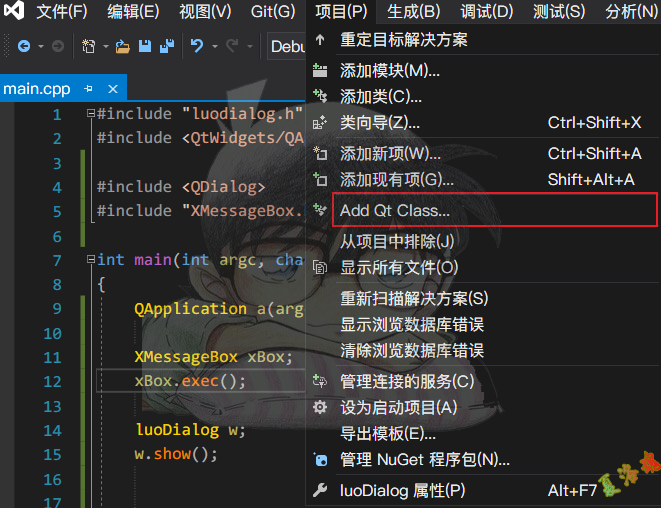Screen dimensions: 661x508
Task: Open the 分析(N) menu
Action: (631, 11)
